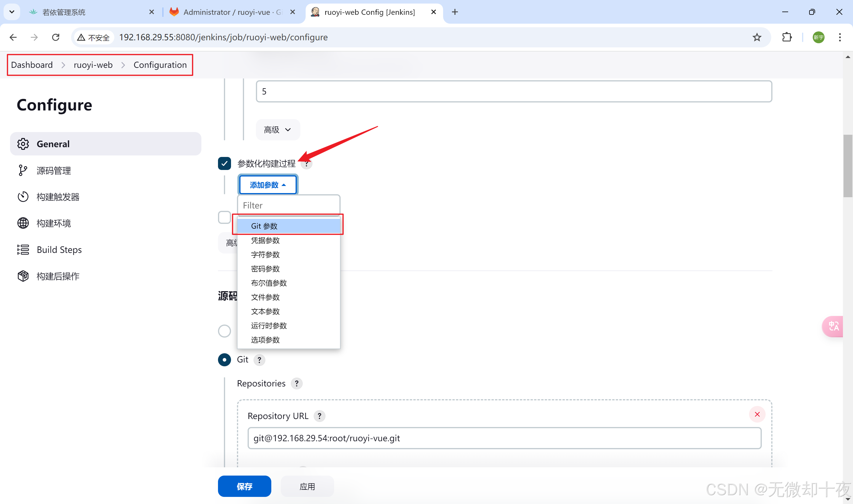The width and height of the screenshot is (853, 504).
Task: Uncheck the 参数化构建过程 checkbox
Action: (224, 163)
